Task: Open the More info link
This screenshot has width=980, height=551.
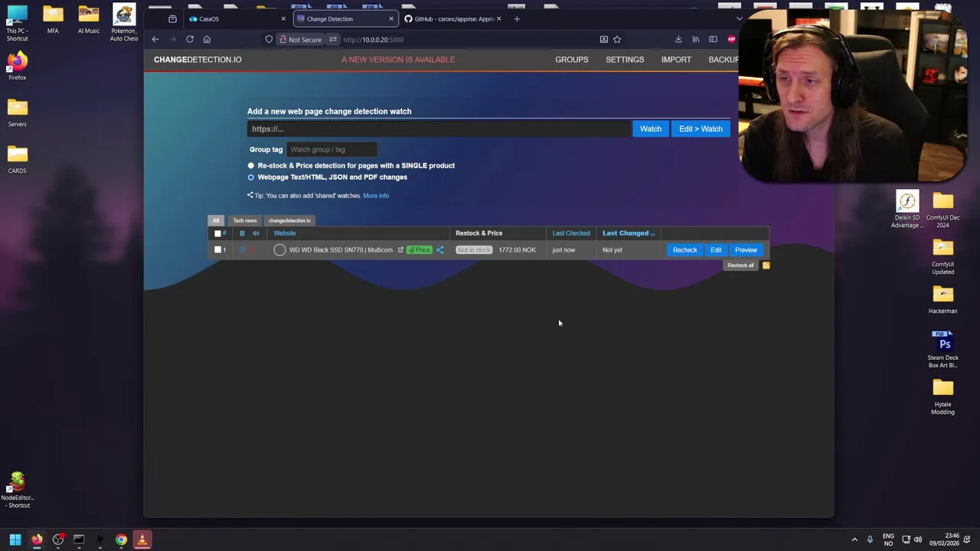Action: [x=376, y=196]
